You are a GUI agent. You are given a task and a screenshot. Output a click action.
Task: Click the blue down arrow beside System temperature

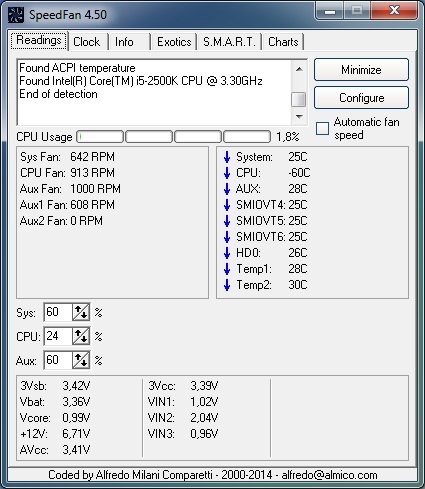(227, 157)
